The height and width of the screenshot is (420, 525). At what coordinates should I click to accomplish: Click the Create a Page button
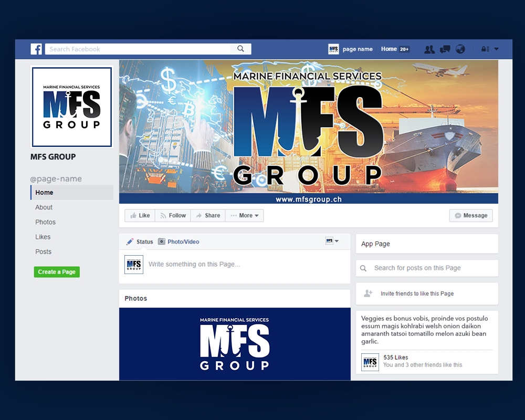(x=57, y=271)
